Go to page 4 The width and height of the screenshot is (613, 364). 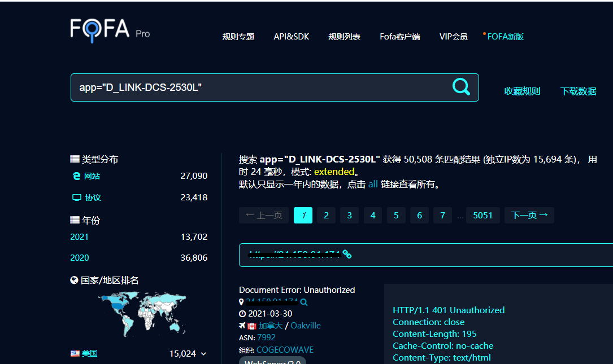[x=373, y=215]
